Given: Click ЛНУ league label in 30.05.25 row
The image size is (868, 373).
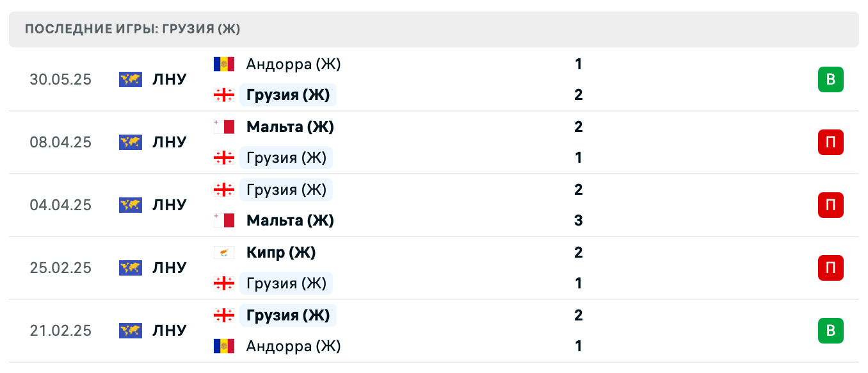Looking at the screenshot, I should [170, 79].
